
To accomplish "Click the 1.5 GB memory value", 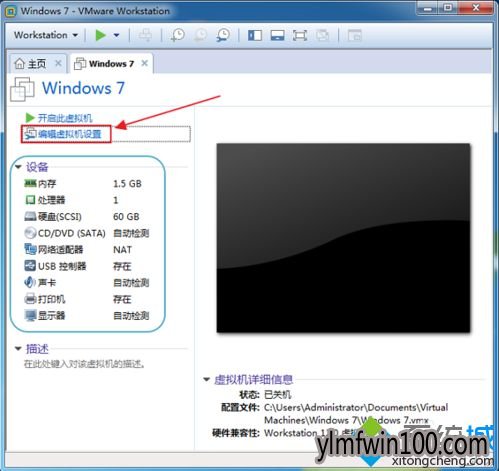I will pos(127,184).
